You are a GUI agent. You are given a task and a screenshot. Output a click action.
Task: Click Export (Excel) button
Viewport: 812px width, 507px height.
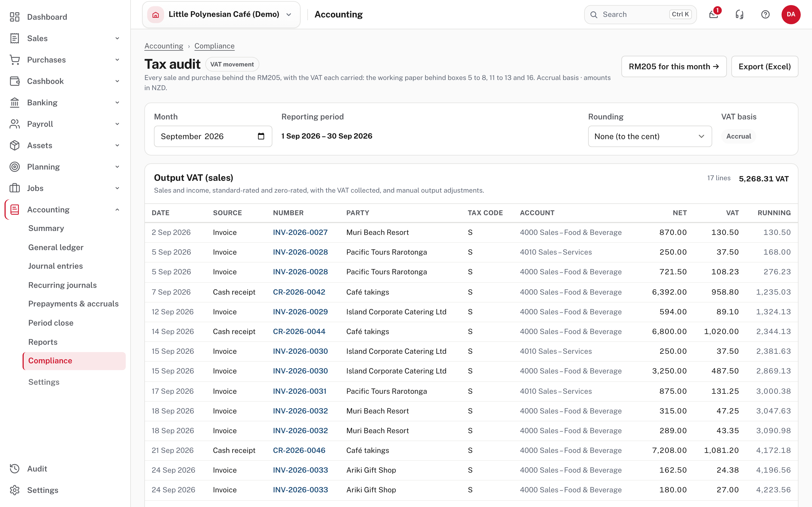coord(765,66)
